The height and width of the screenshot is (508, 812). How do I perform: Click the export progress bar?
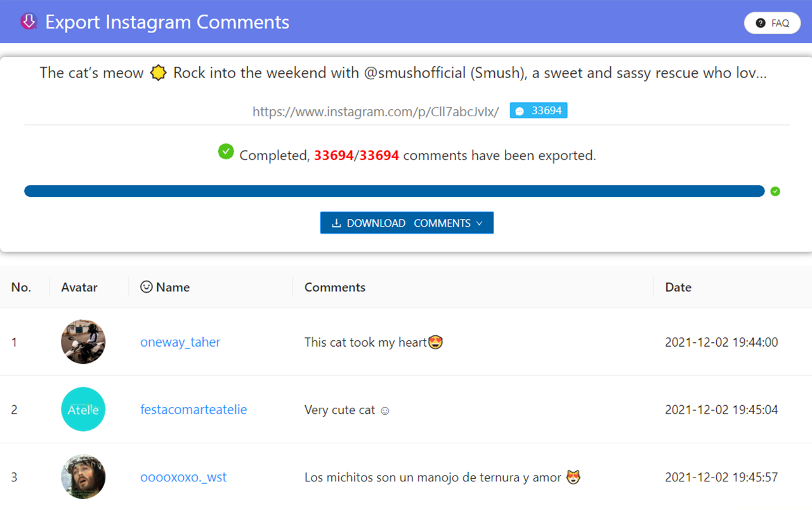click(393, 190)
